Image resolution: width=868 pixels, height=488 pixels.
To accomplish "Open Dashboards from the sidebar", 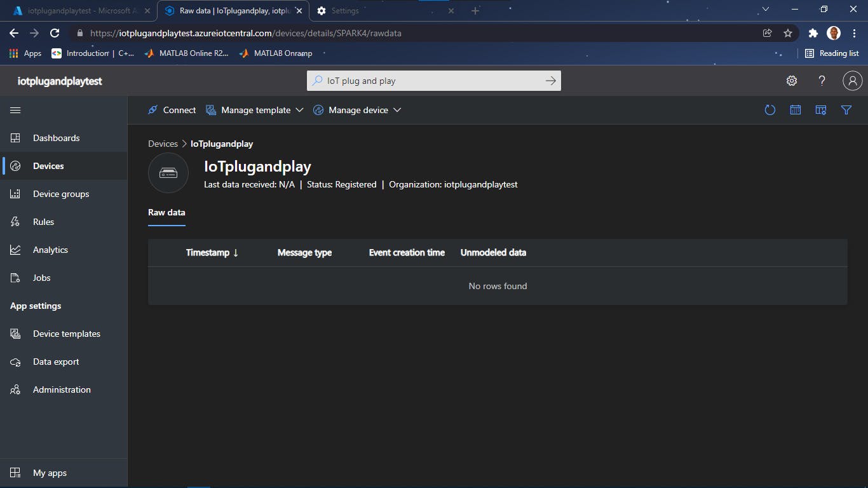I will point(64,138).
